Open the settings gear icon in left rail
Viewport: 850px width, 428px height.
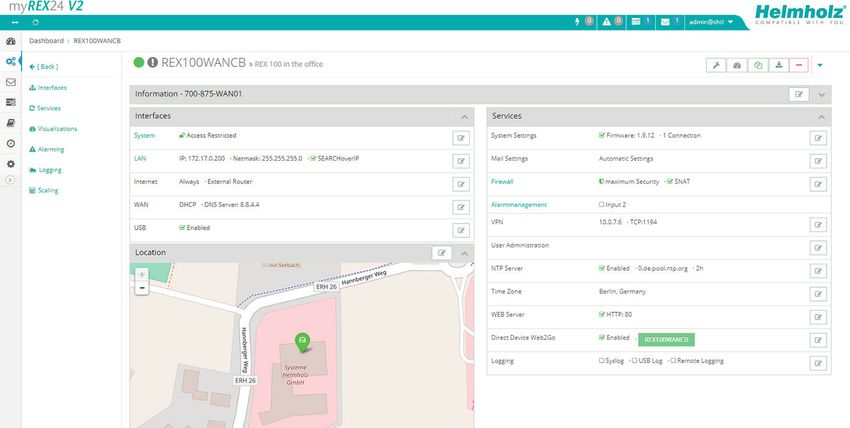coord(10,164)
